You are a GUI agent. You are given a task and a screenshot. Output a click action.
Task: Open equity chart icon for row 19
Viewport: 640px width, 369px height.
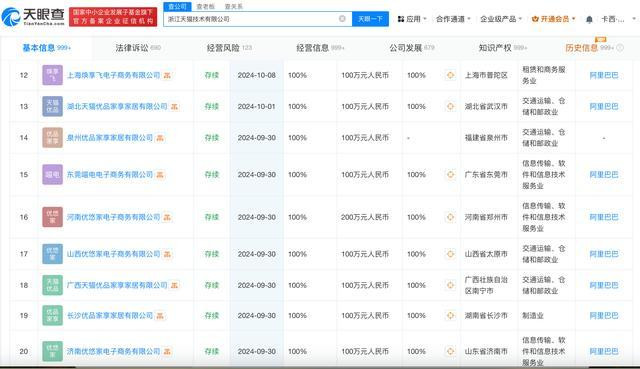pos(450,316)
